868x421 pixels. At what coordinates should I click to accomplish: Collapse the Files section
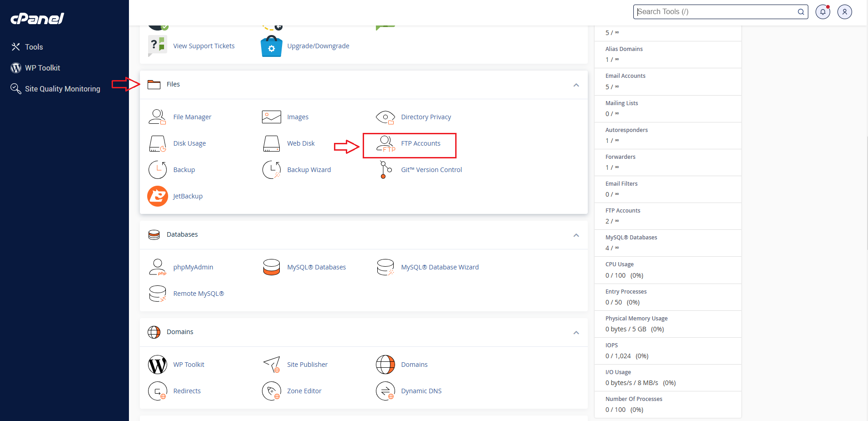point(576,85)
